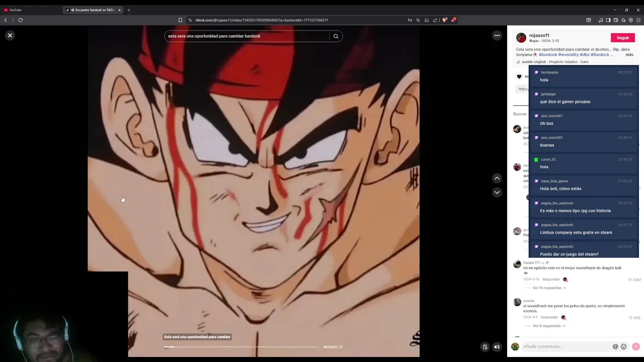Viewport: 644px width, 362px height.
Task: Open the Brave playlist music icon
Action: click(601, 20)
